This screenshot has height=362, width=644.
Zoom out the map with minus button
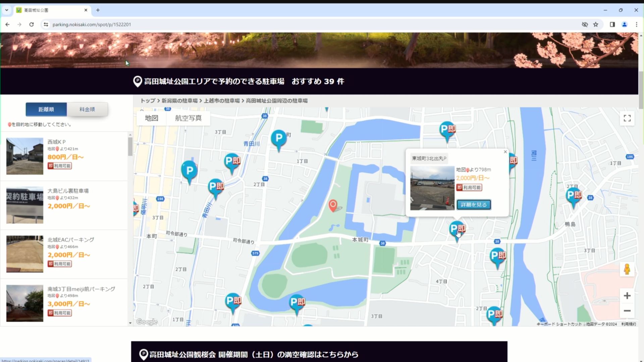pos(627,311)
